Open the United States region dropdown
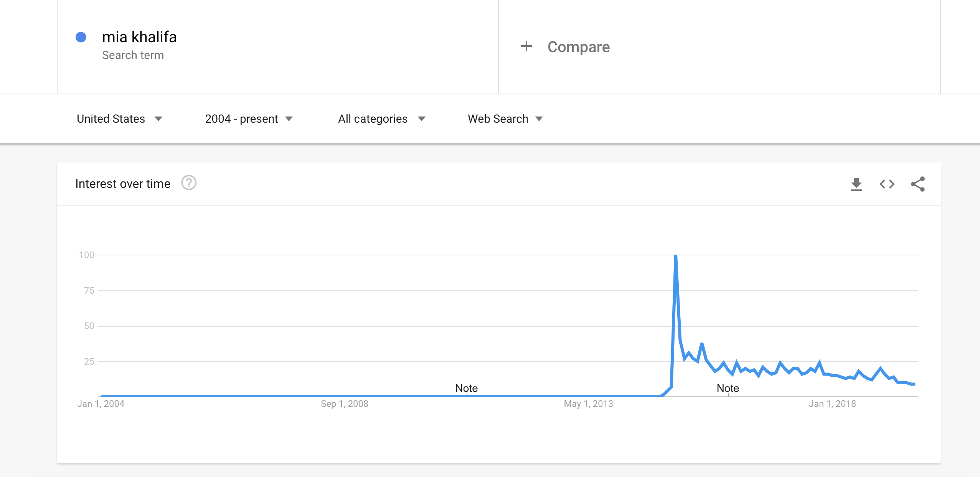This screenshot has height=477, width=980. 120,119
